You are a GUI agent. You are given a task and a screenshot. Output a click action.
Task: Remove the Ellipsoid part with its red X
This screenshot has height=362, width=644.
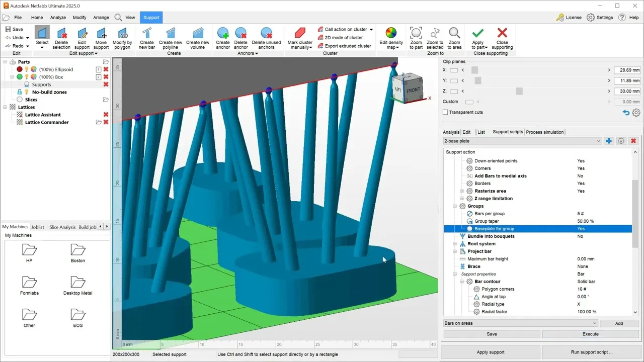coord(106,69)
